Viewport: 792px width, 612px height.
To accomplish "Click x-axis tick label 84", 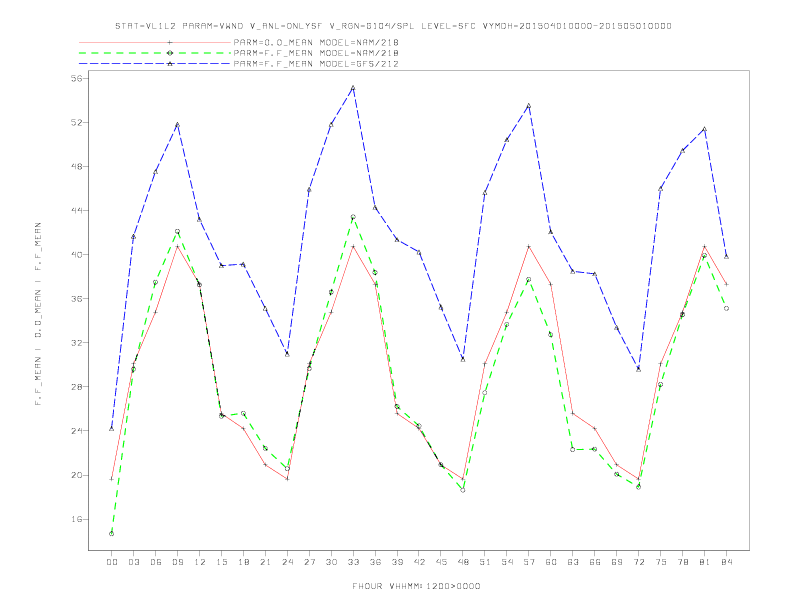I will pyautogui.click(x=726, y=562).
